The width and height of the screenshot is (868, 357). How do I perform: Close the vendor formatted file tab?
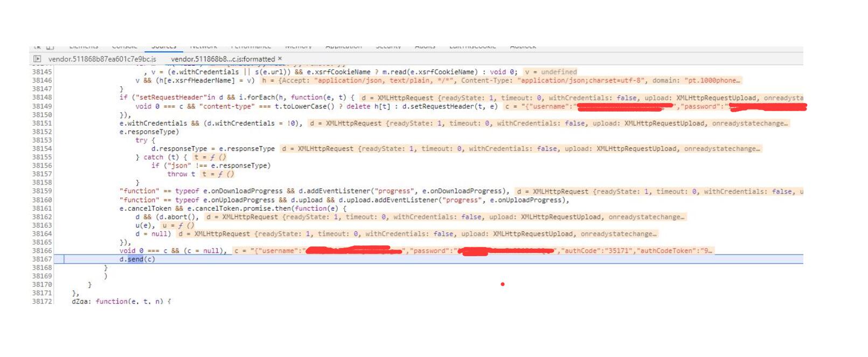(x=280, y=58)
